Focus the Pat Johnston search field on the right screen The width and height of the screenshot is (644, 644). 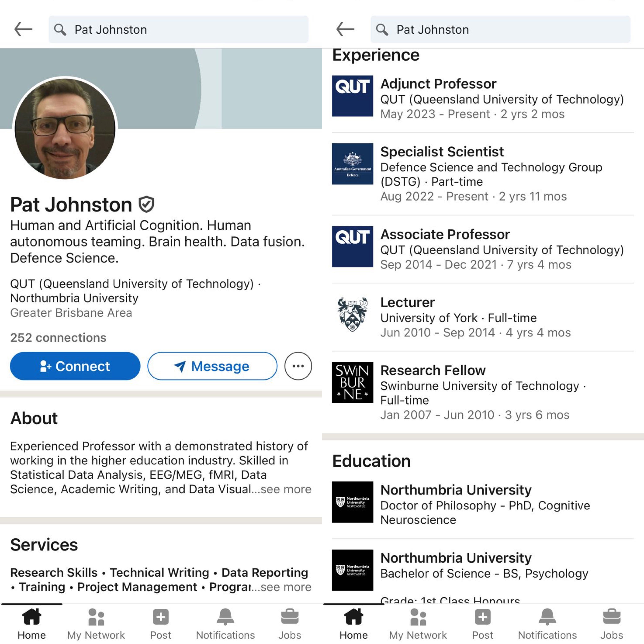pyautogui.click(x=501, y=29)
